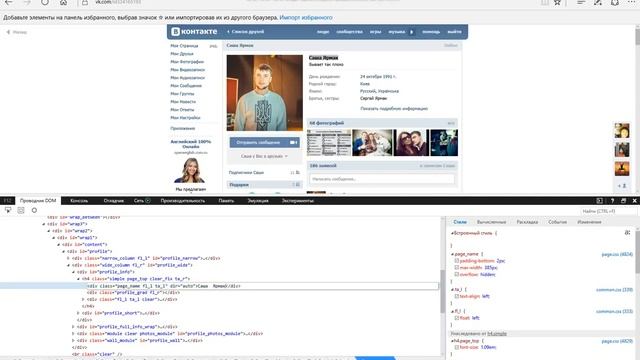The image size is (640, 360).
Task: Toggle the text-align left property checkbox
Action: point(457,296)
